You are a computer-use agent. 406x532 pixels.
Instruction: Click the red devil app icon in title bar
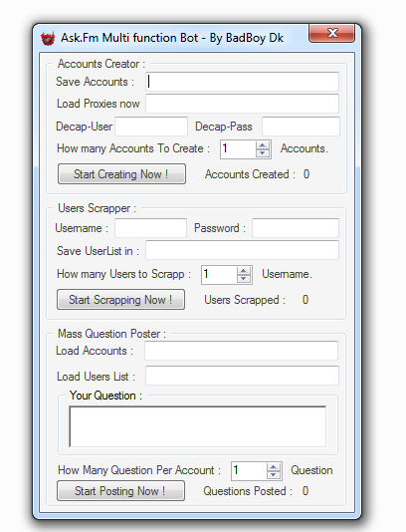[48, 38]
